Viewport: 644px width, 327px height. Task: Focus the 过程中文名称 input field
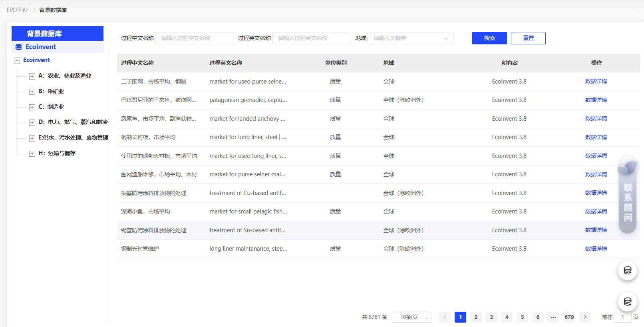195,38
